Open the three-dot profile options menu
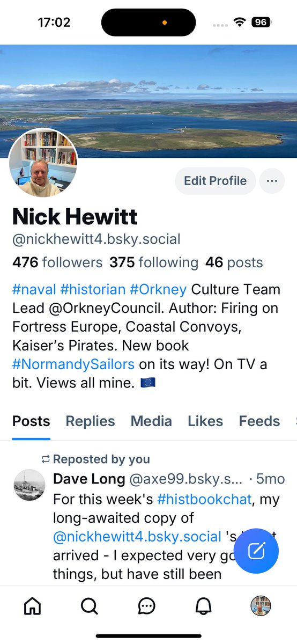Viewport: 297px width, 644px height. coord(272,181)
